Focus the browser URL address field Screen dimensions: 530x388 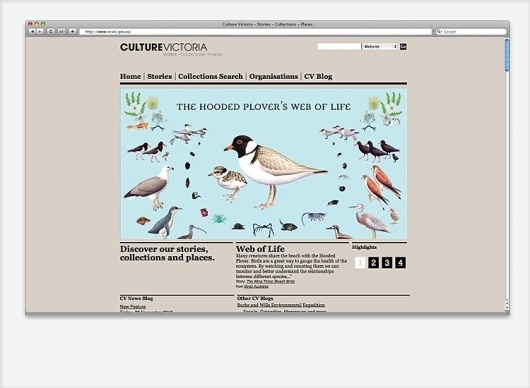coord(256,32)
